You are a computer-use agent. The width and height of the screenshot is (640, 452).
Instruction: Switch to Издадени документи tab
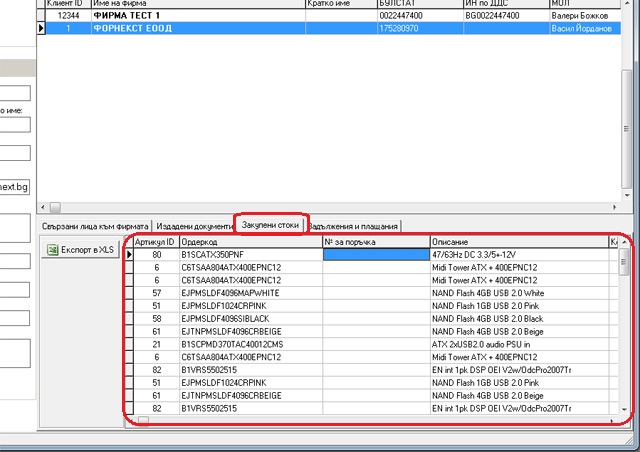point(195,226)
